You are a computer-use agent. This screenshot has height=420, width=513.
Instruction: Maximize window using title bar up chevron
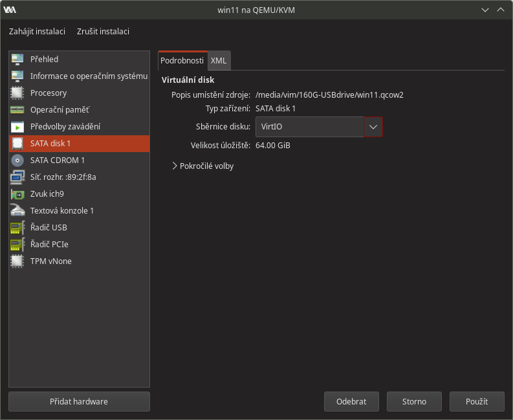coord(501,10)
